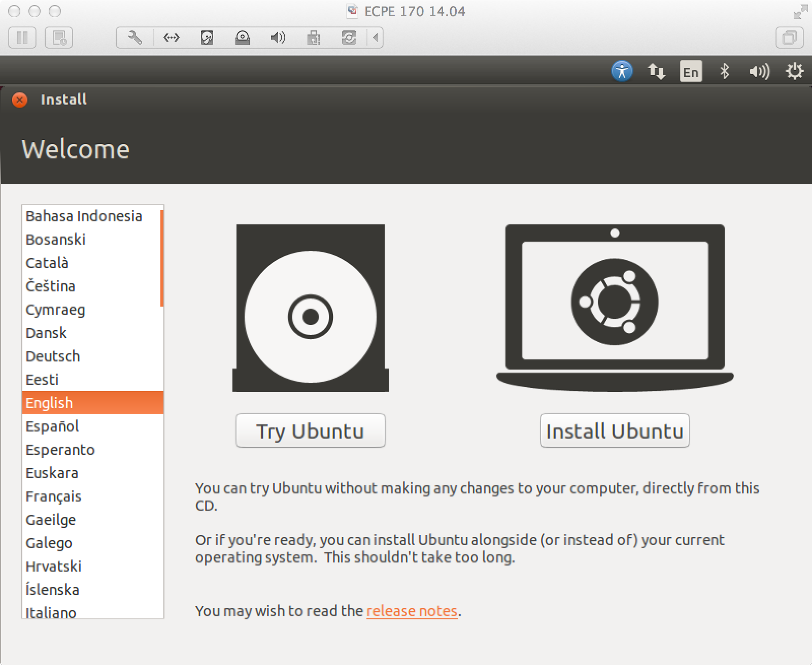
Task: Toggle Bluetooth from the top panel
Action: (x=725, y=71)
